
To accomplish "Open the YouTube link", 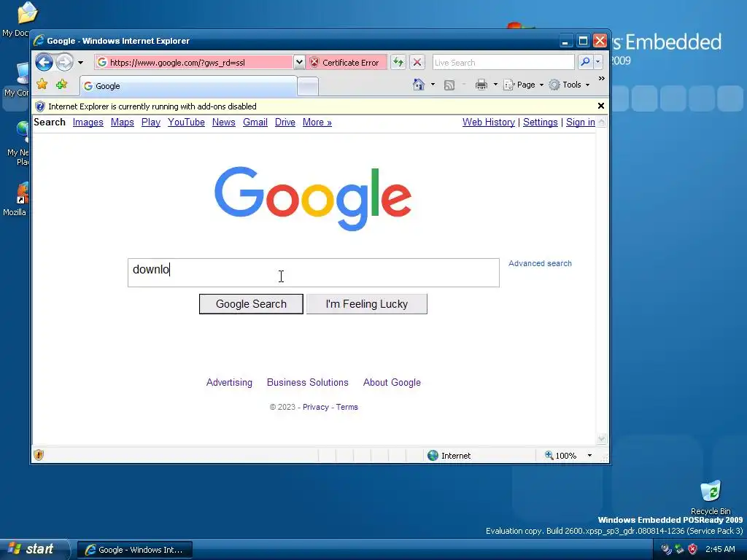I will pyautogui.click(x=186, y=122).
